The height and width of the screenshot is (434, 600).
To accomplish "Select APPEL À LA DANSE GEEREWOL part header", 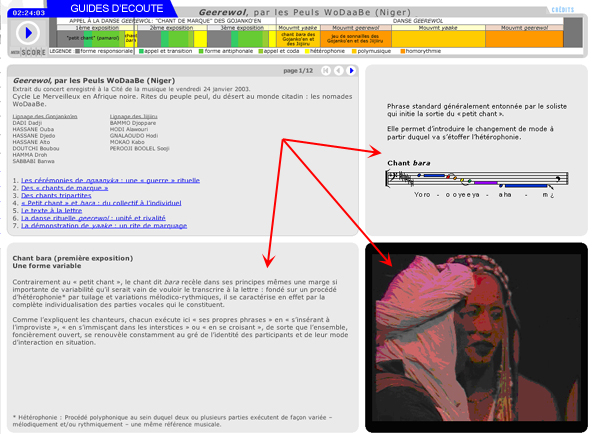I will point(165,21).
